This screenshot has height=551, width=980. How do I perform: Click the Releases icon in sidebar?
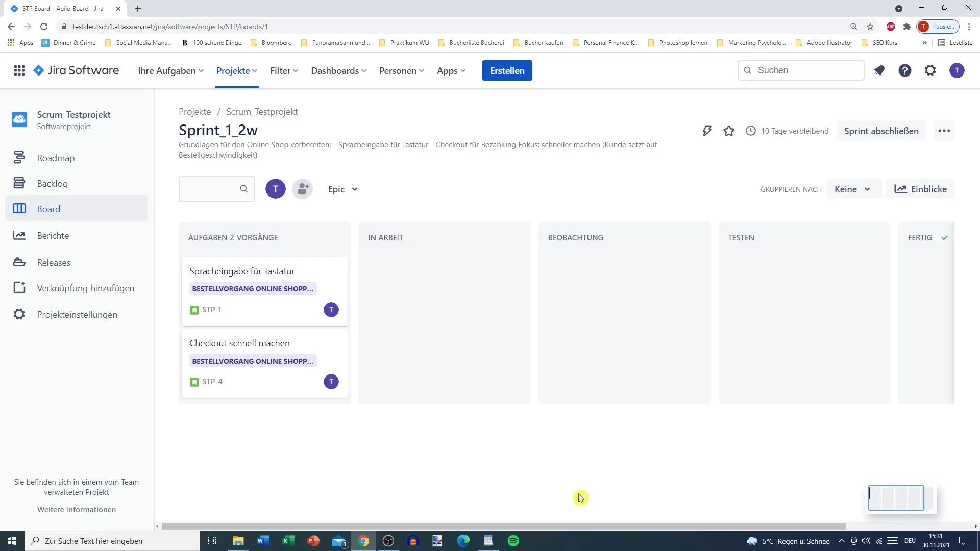click(19, 262)
